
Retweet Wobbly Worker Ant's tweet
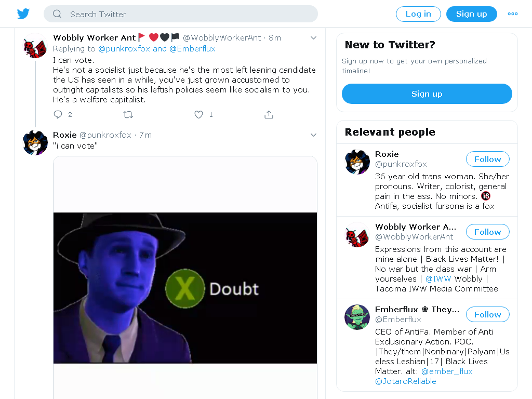click(128, 115)
